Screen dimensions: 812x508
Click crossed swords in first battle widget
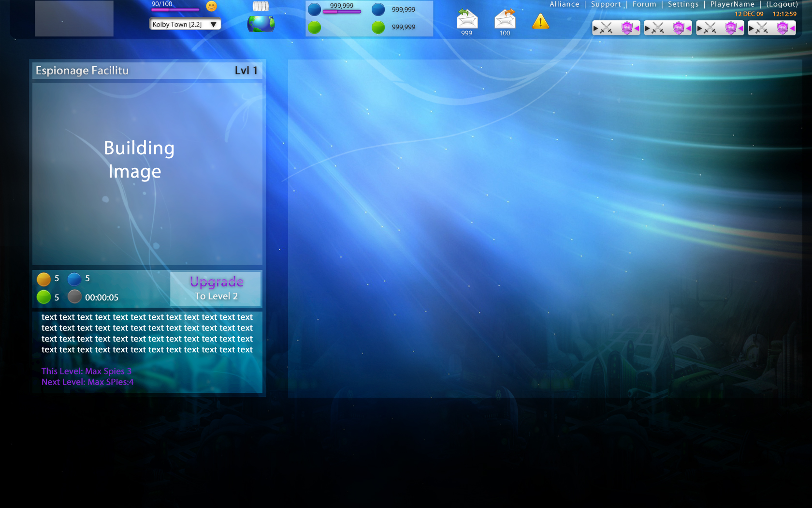607,29
